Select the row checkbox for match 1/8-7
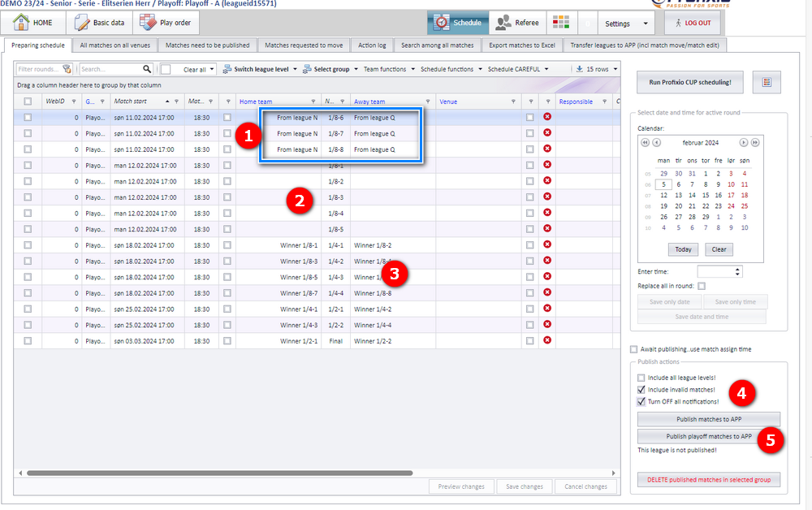This screenshot has width=812, height=510. [x=28, y=133]
